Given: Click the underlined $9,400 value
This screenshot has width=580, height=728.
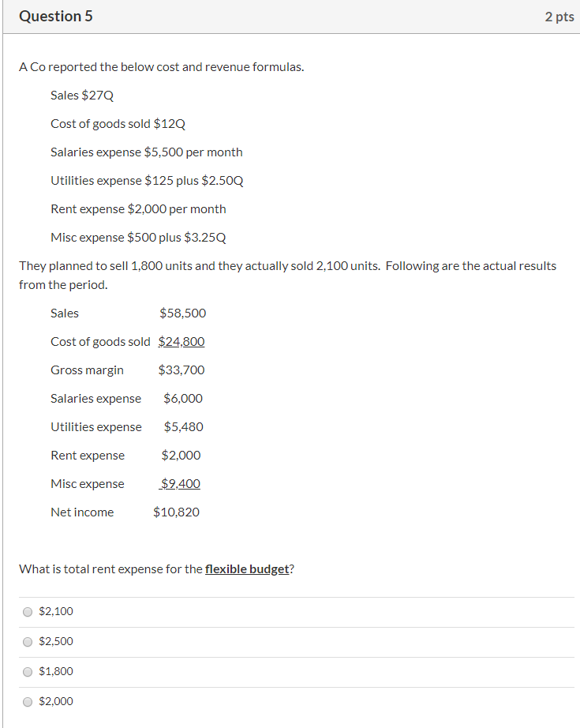Looking at the screenshot, I should click(179, 483).
